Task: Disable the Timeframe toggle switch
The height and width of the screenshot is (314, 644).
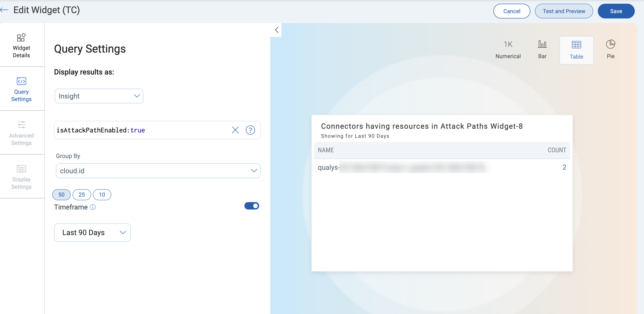Action: [252, 206]
